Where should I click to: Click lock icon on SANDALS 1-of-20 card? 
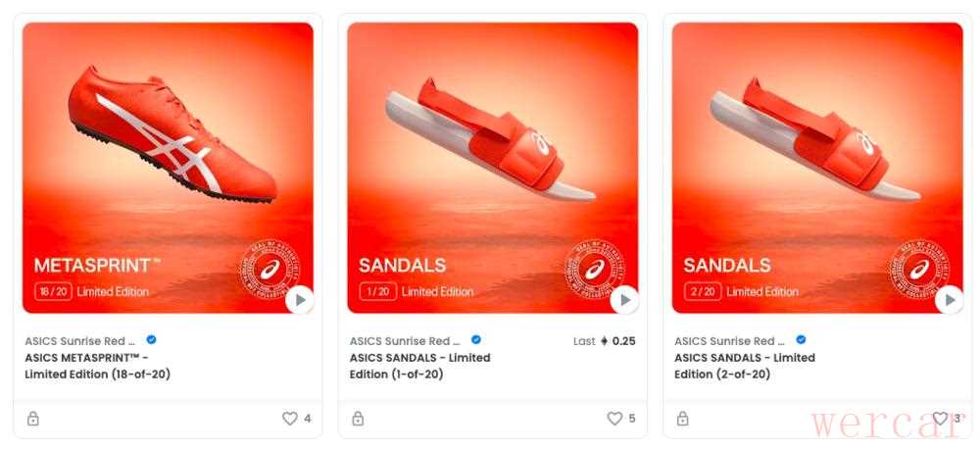[358, 419]
